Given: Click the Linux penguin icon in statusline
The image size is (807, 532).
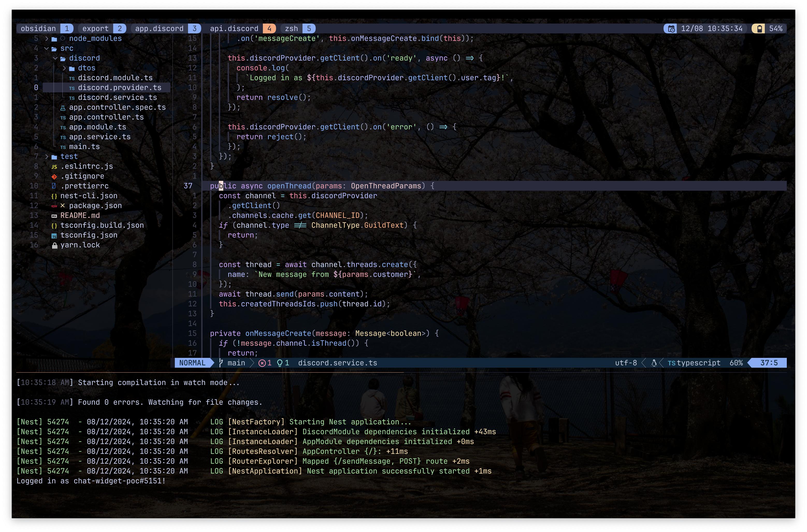Looking at the screenshot, I should pos(653,363).
